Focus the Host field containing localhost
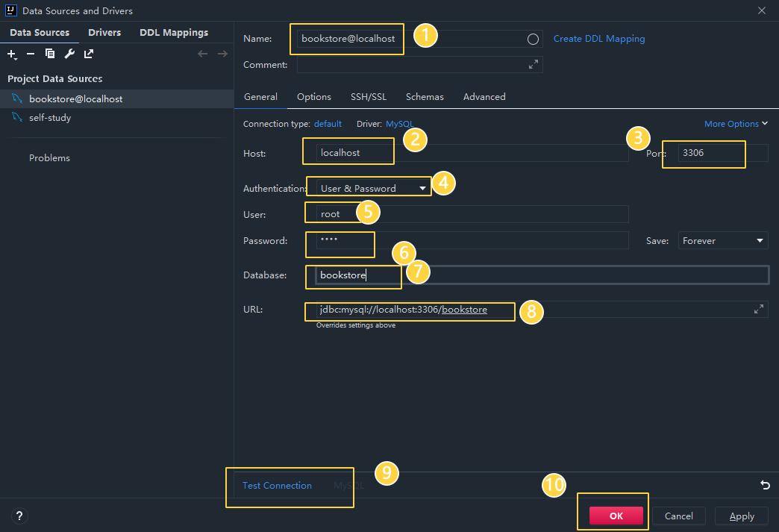The width and height of the screenshot is (779, 532). pos(472,153)
